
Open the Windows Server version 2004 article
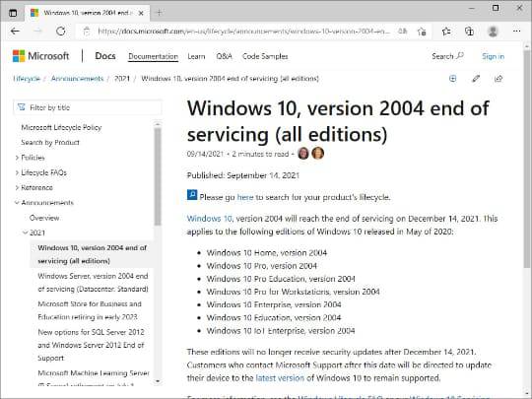(x=93, y=283)
